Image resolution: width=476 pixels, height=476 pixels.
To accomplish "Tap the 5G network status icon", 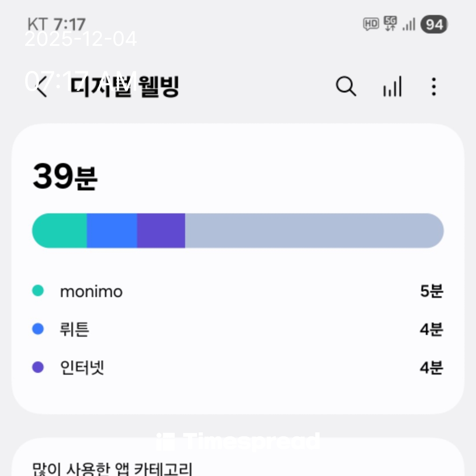I will 390,24.
